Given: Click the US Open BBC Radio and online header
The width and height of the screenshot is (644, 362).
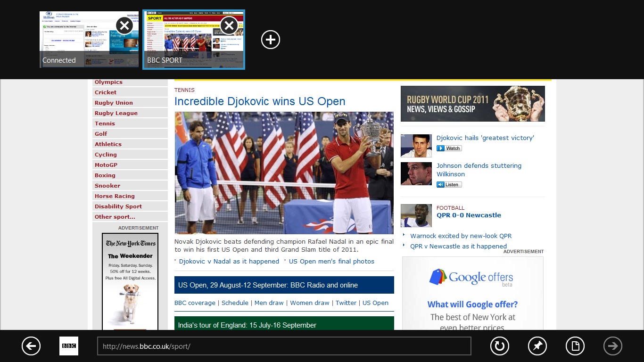Looking at the screenshot, I should [284, 285].
